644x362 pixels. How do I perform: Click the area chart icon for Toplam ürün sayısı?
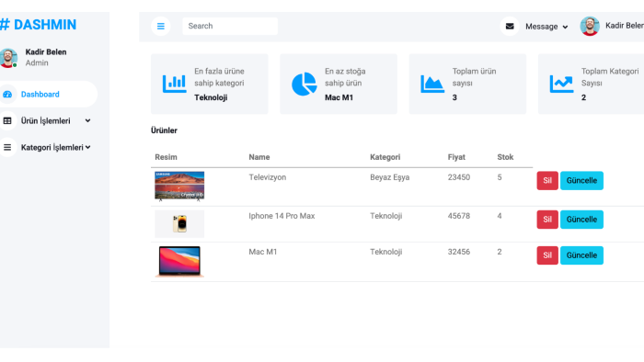tap(432, 84)
